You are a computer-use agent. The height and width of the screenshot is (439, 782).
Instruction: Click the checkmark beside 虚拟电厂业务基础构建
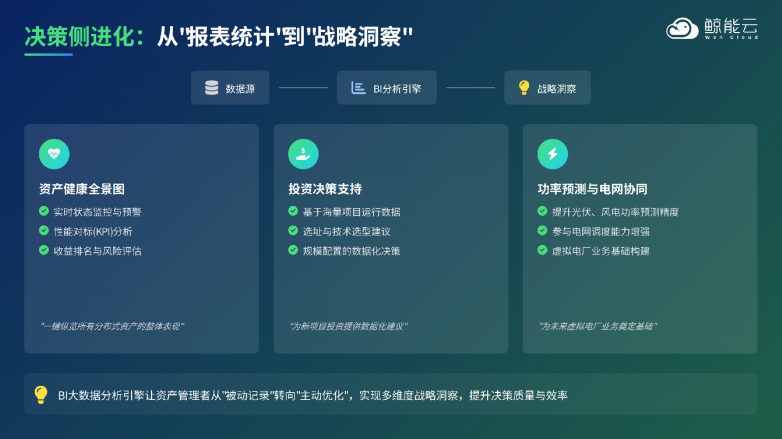click(x=542, y=250)
